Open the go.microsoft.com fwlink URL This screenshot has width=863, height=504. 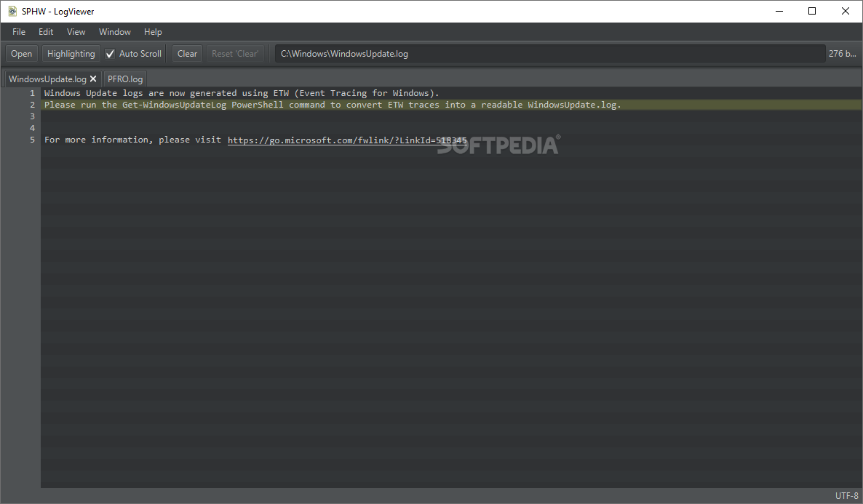[x=347, y=140]
